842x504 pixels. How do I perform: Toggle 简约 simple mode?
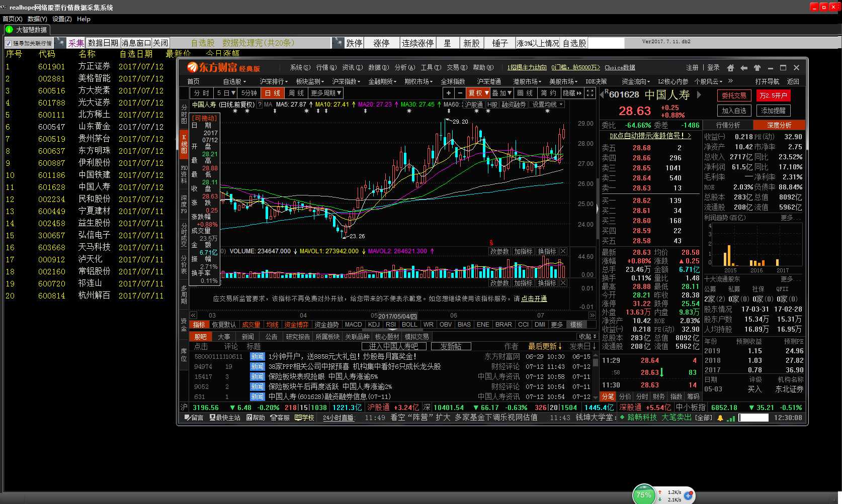point(548,93)
